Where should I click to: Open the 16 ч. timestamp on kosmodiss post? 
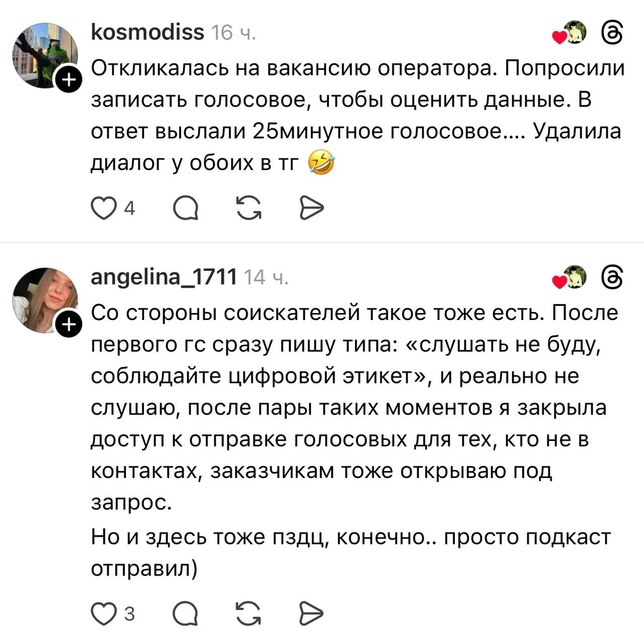(233, 33)
